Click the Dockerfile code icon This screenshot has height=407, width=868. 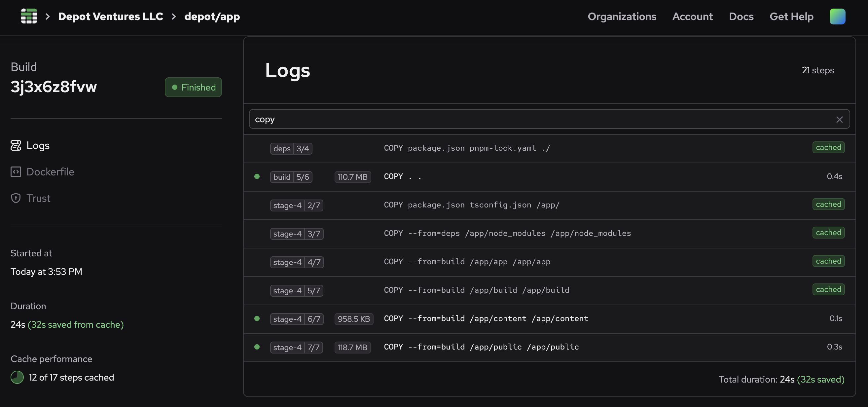click(16, 172)
